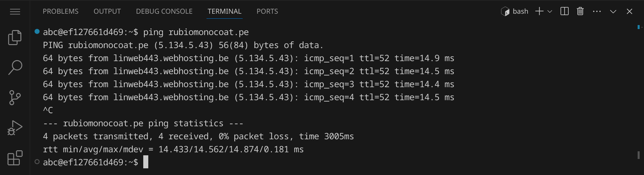Expand the launch profile dropdown arrow
The height and width of the screenshot is (175, 644).
click(550, 11)
